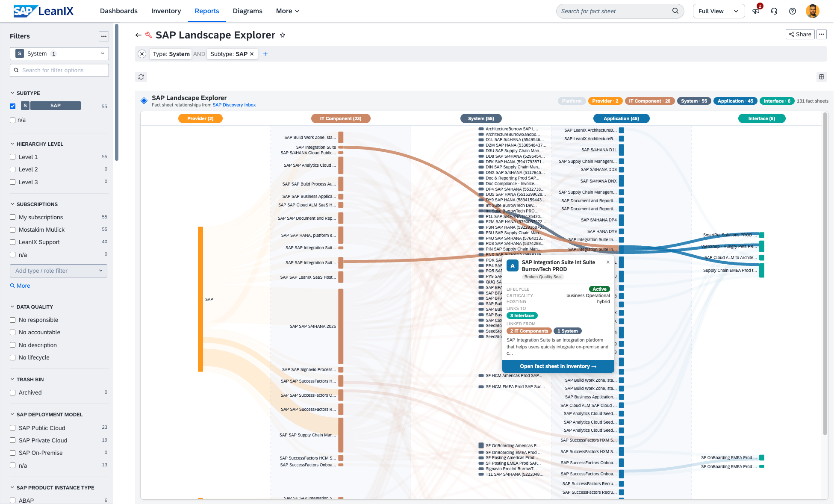Viewport: 840px width, 504px height.
Task: Check the No lifecycle checkbox
Action: click(x=13, y=357)
